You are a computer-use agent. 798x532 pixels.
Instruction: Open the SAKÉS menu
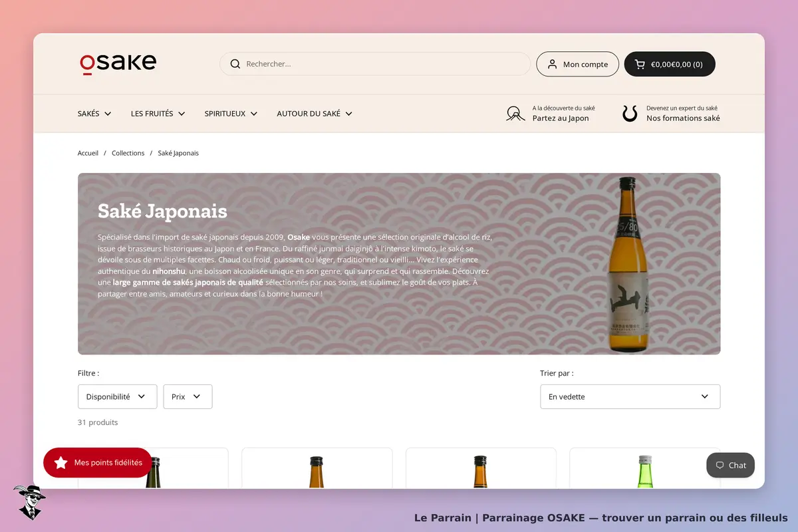click(94, 114)
